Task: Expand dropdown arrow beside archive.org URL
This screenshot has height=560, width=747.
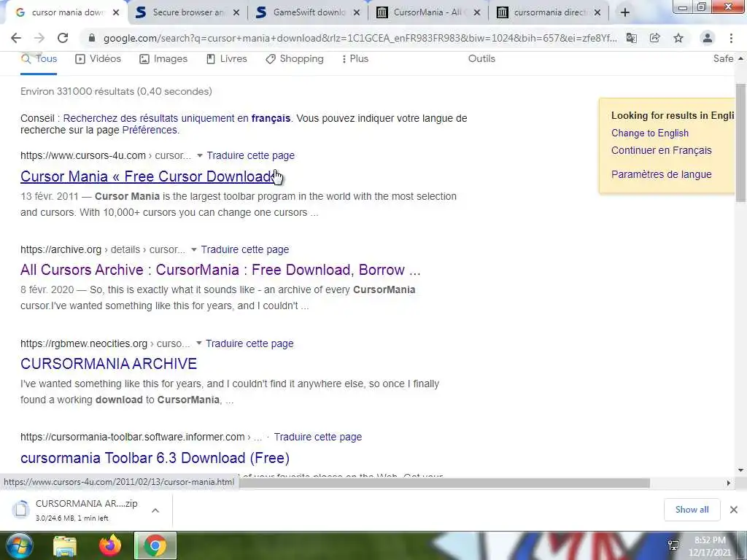Action: click(194, 249)
